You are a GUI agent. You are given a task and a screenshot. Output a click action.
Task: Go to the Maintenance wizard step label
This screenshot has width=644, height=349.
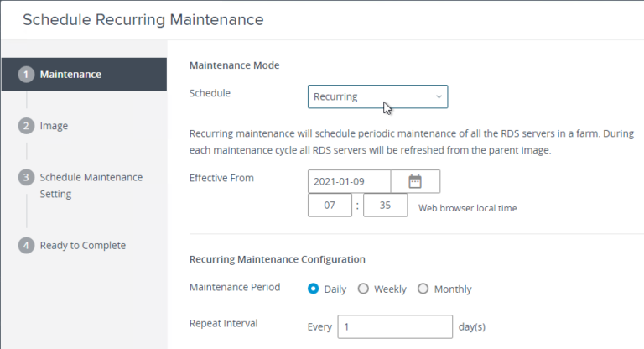point(70,75)
